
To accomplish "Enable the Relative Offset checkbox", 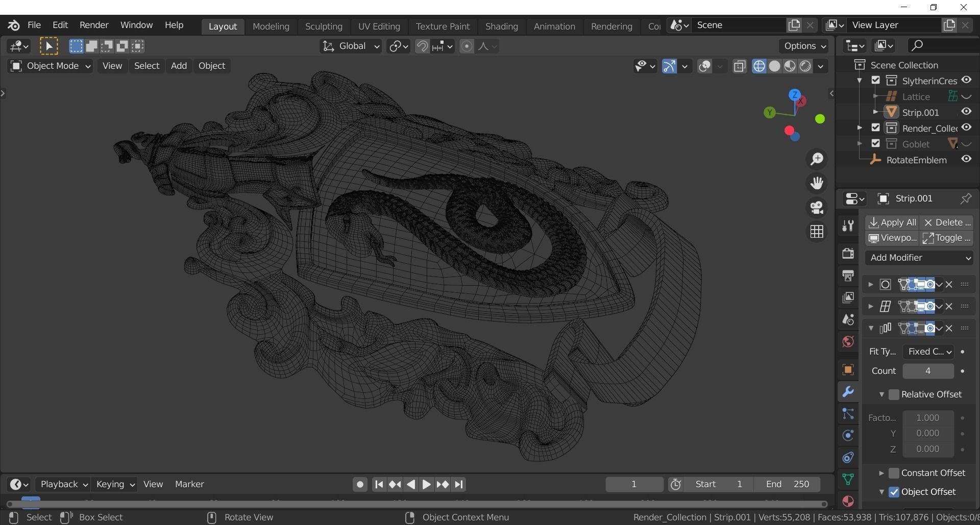I will (x=894, y=394).
